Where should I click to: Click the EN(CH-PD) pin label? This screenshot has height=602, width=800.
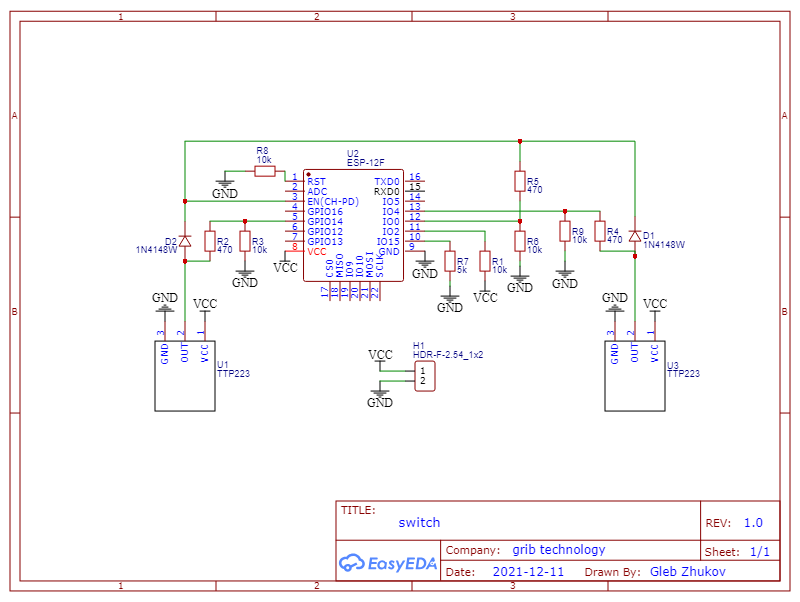(x=334, y=202)
